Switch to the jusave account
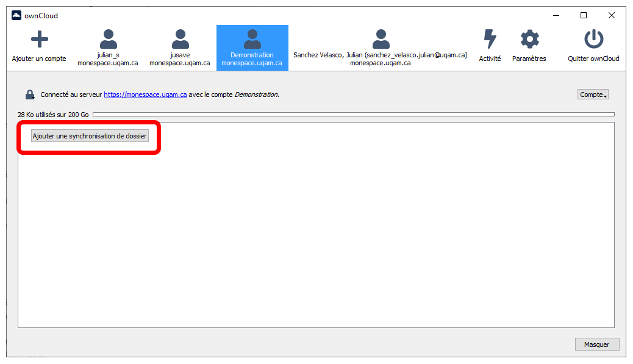 pos(180,48)
